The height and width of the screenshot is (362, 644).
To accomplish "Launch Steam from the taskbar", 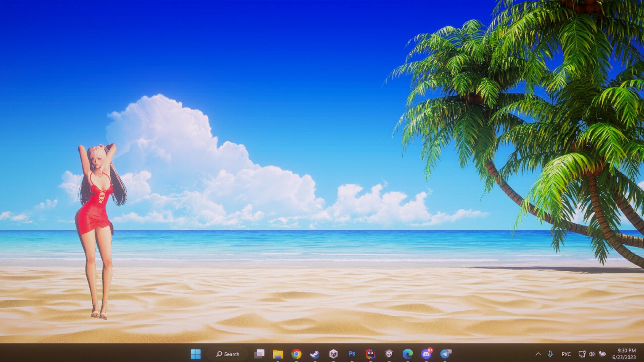I will pyautogui.click(x=315, y=354).
